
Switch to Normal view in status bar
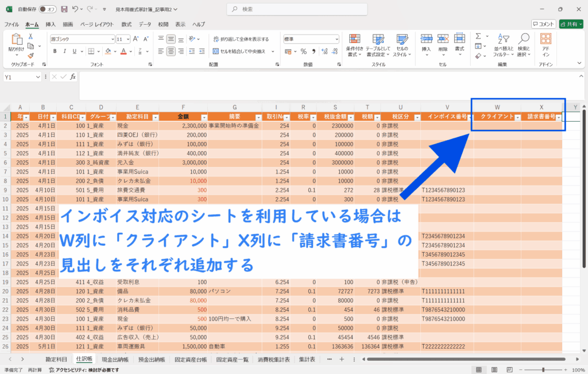pos(479,370)
